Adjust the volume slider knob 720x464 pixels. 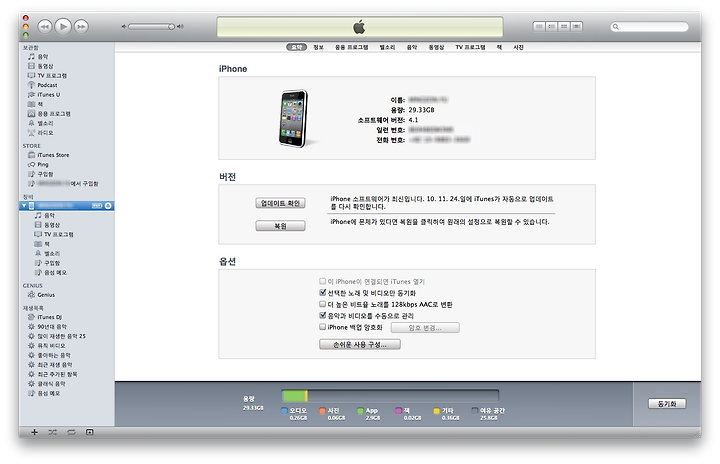point(171,27)
